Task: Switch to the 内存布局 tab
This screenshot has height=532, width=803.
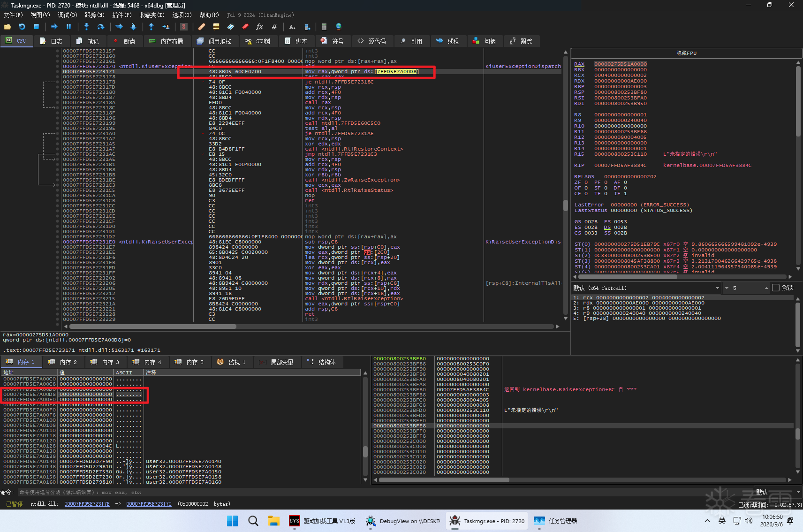Action: (166, 41)
